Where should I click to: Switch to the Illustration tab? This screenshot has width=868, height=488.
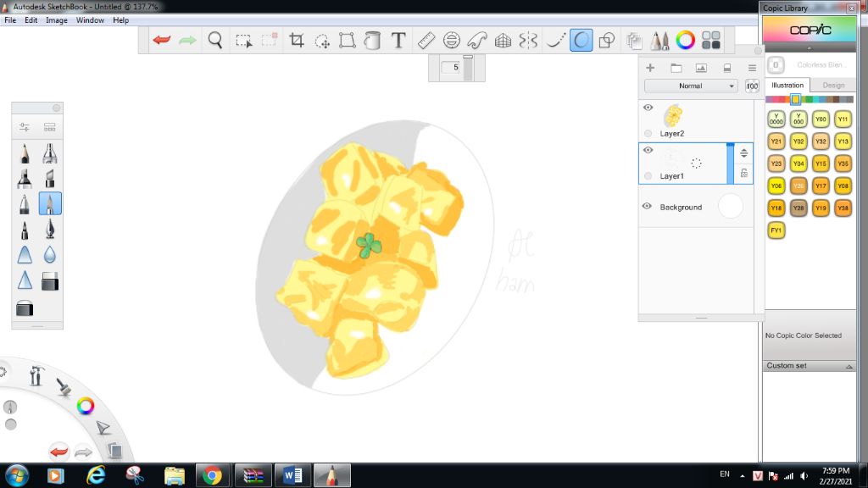[x=787, y=86]
